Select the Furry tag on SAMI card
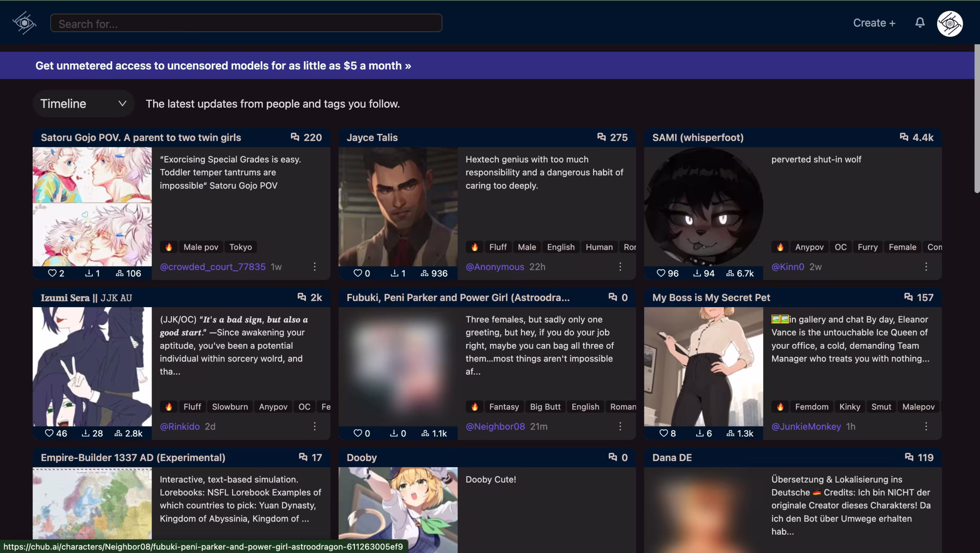The image size is (980, 553). click(x=867, y=247)
